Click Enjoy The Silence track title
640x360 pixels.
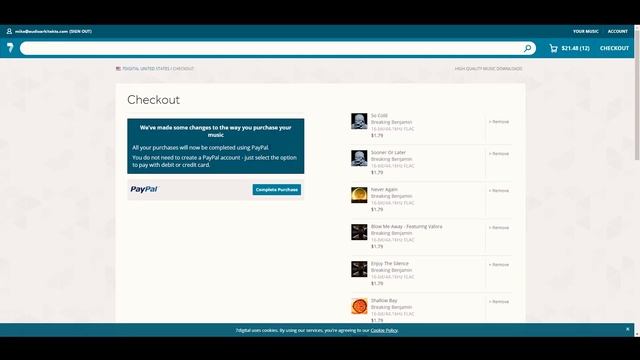389,263
